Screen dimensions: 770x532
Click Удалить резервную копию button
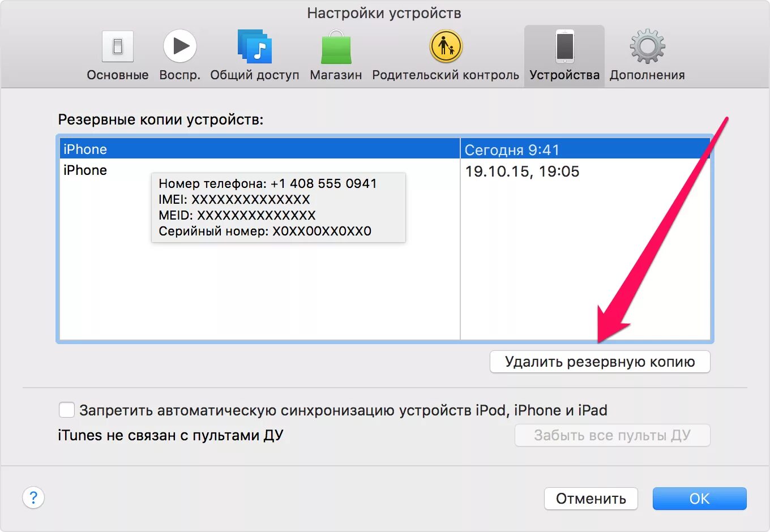pyautogui.click(x=600, y=362)
